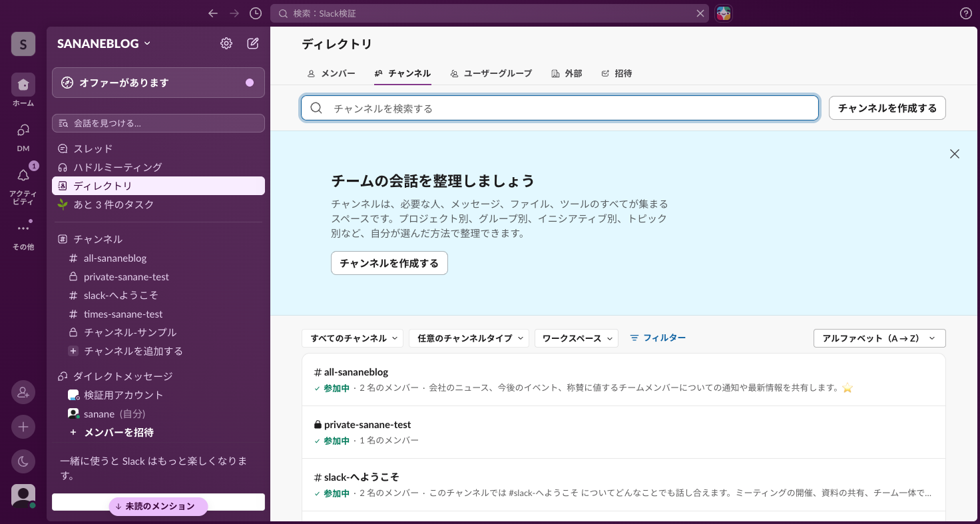Open DM with sanane (自分)
Viewport: 980px width, 524px height.
[x=158, y=413]
